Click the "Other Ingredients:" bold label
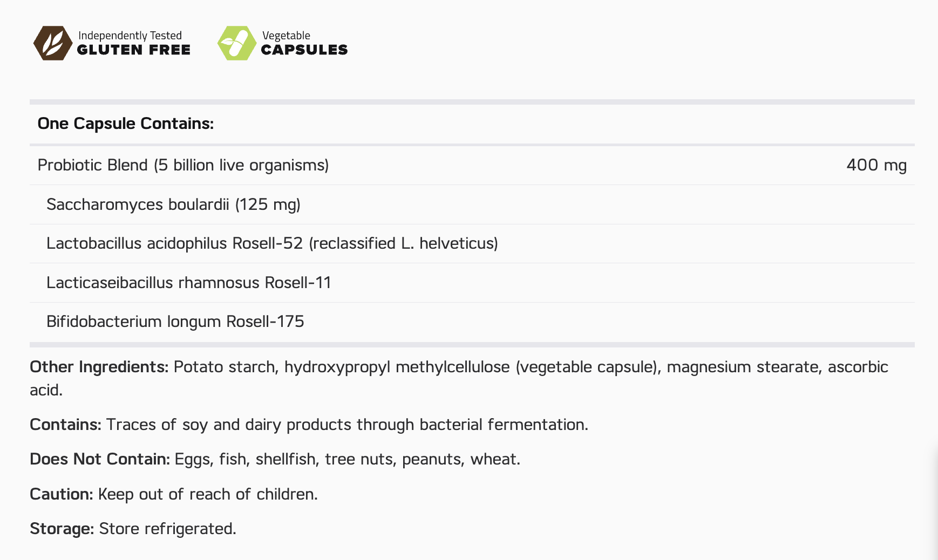Screen dimensions: 938x560 click(x=99, y=367)
